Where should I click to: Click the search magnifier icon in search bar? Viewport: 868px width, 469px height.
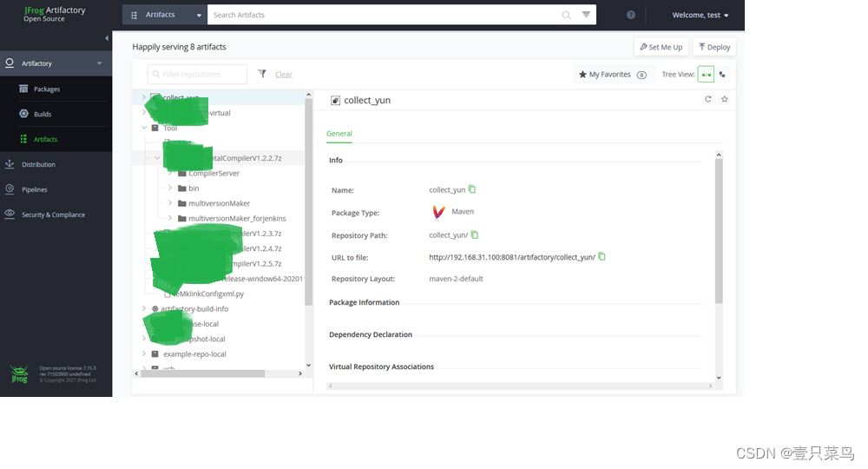(x=566, y=15)
